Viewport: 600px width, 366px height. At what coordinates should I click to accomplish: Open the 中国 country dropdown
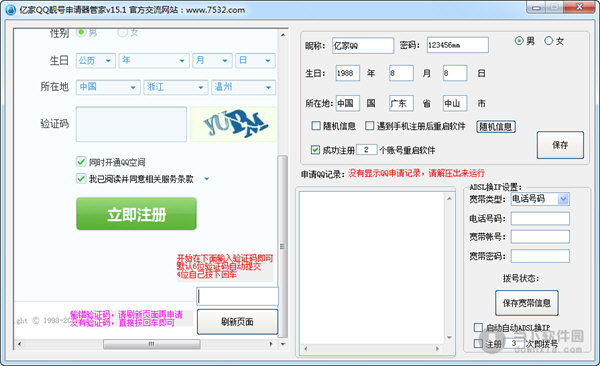(108, 87)
